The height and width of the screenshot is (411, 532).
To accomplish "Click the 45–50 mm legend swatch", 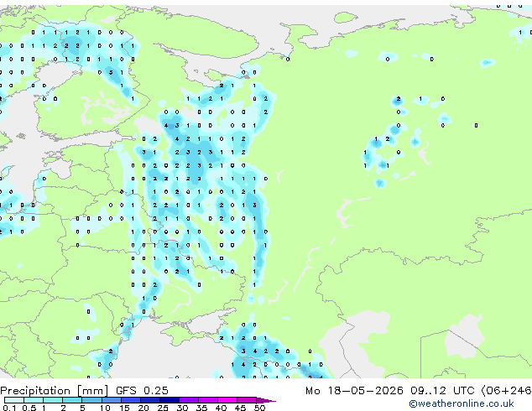I will 247,400.
